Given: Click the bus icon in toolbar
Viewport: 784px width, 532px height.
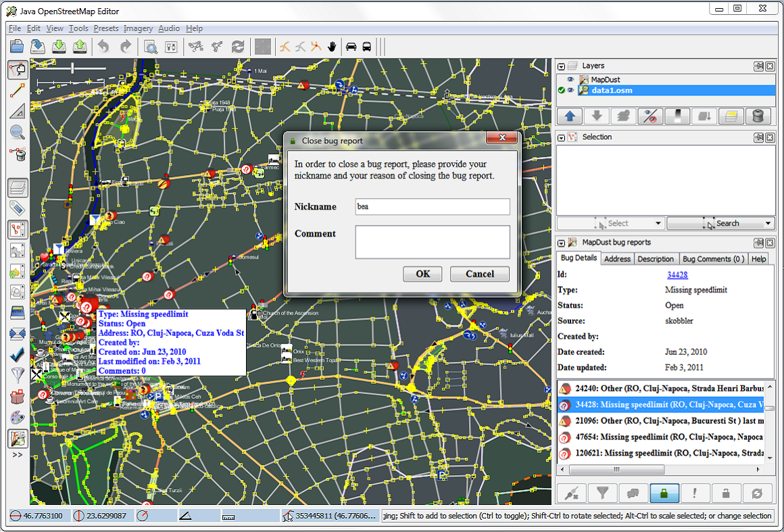Looking at the screenshot, I should click(366, 47).
